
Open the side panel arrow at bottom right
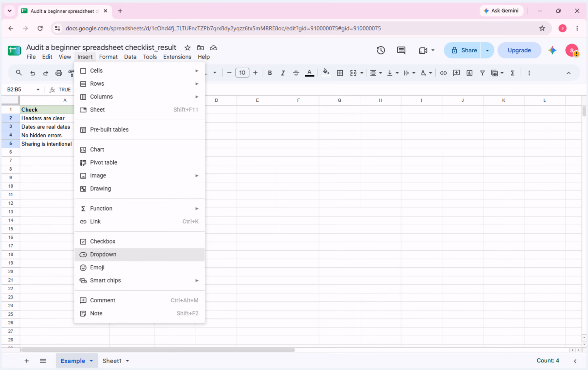coord(575,361)
